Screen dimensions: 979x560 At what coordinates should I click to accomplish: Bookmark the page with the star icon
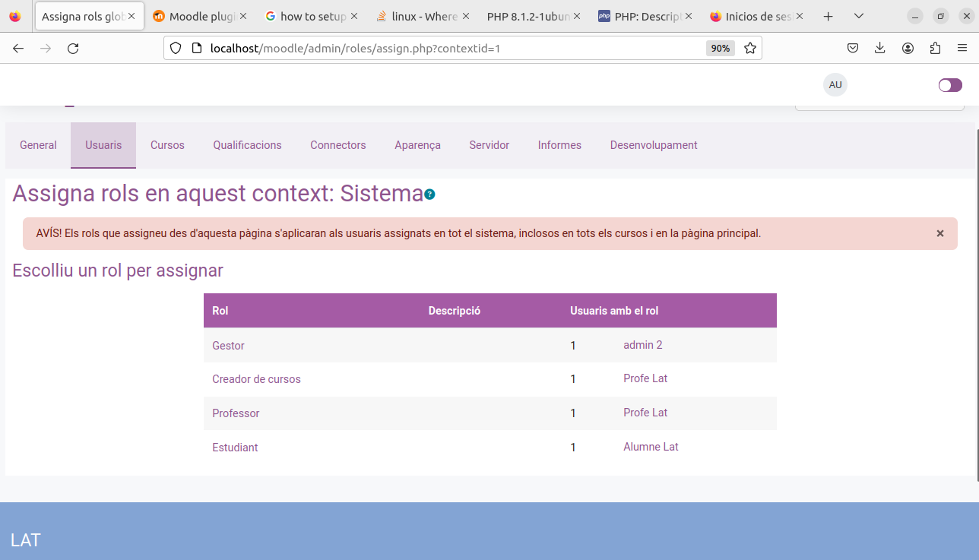pyautogui.click(x=750, y=47)
